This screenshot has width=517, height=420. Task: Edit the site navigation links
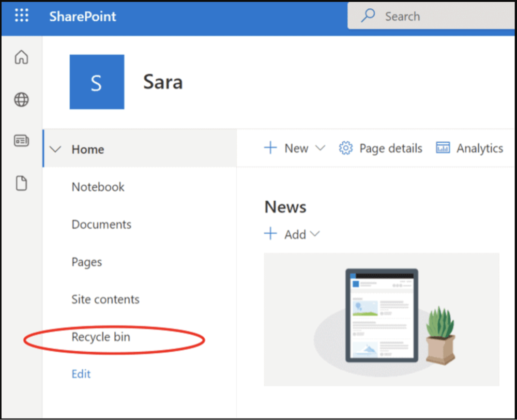[81, 374]
